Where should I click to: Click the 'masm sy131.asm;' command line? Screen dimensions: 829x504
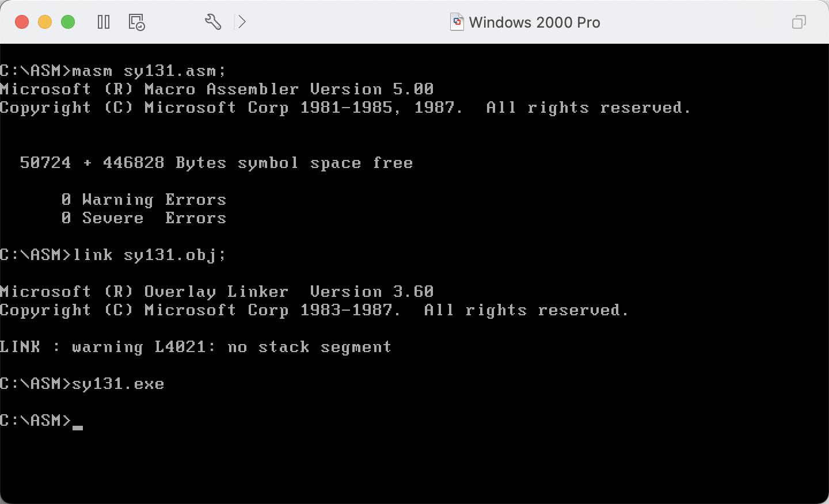(x=113, y=71)
